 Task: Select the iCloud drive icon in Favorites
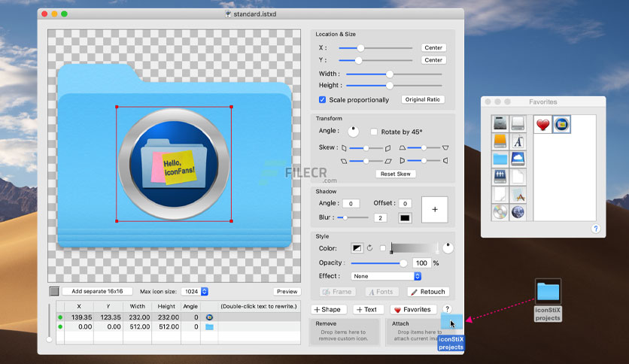click(518, 159)
